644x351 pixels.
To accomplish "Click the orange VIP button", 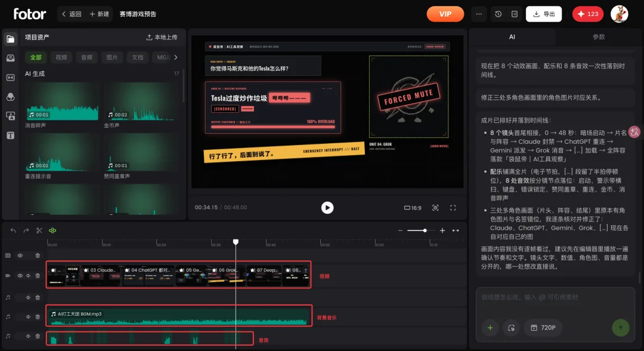I will coord(445,14).
